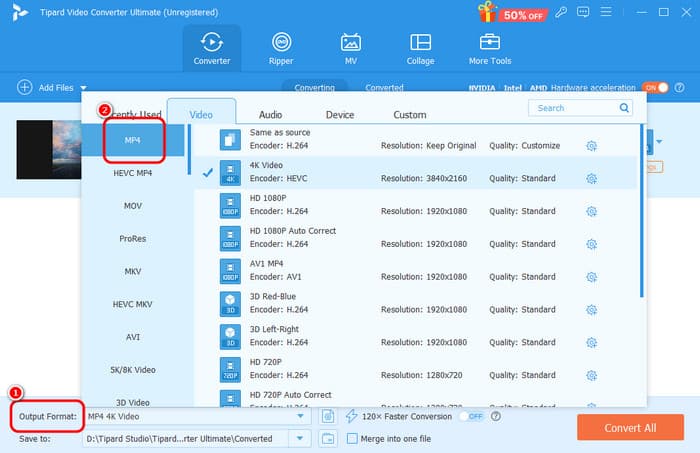Open the Collage tool
Screen dimensions: 700x453
(421, 48)
